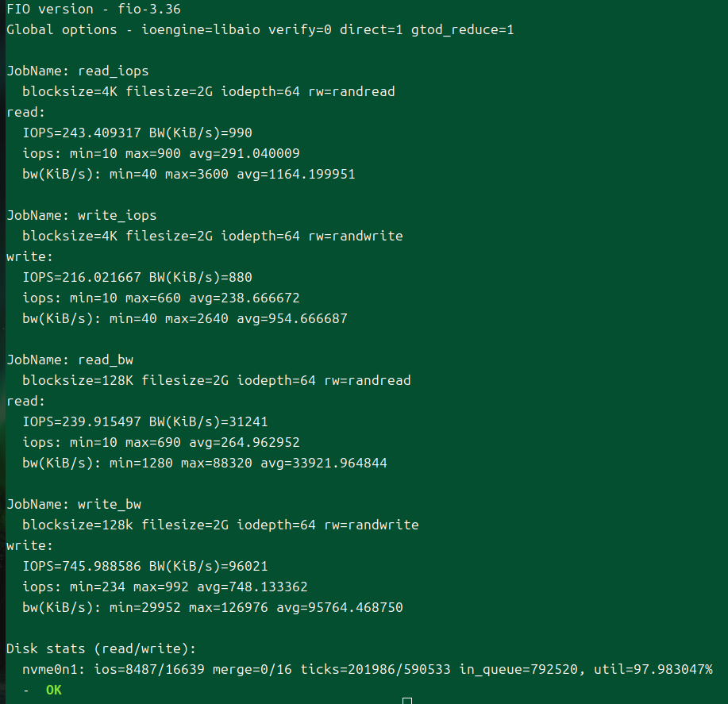Click the JobName: write_iops heading
The height and width of the screenshot is (704, 728).
tap(82, 215)
